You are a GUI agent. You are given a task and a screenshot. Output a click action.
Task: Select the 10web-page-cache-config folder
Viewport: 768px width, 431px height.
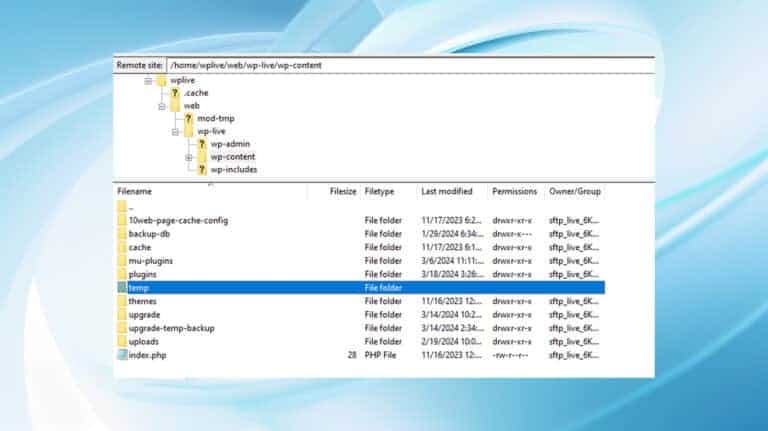(360, 220)
